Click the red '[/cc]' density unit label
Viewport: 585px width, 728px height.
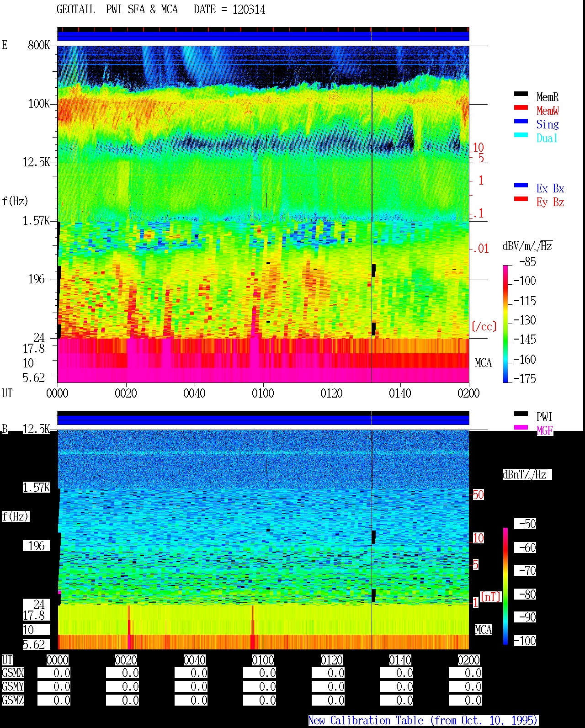pos(484,326)
